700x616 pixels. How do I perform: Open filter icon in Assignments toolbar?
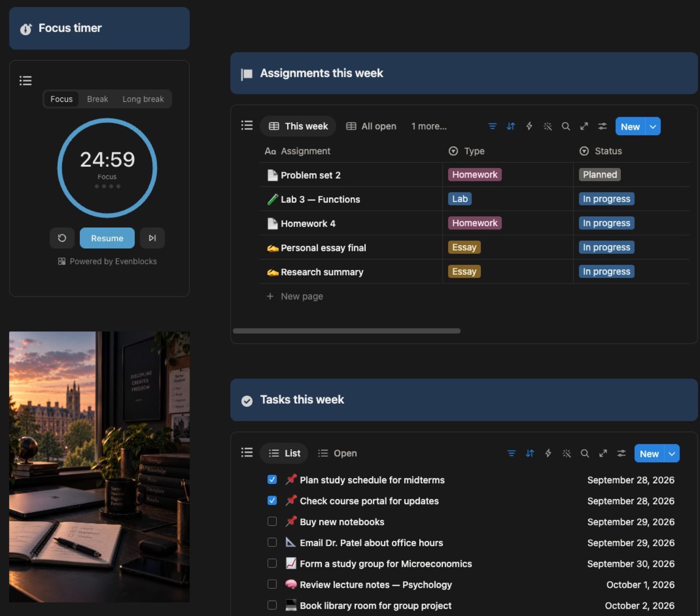coord(492,126)
